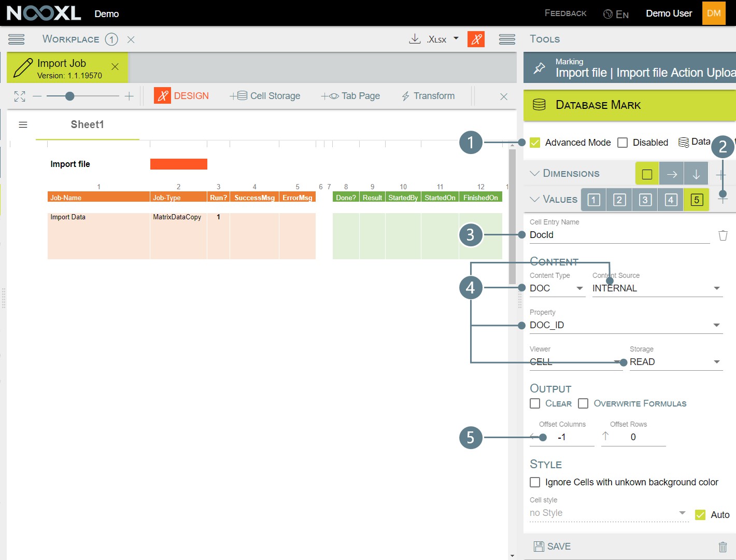Image resolution: width=736 pixels, height=560 pixels.
Task: Click the NOOXL logo
Action: tap(44, 13)
